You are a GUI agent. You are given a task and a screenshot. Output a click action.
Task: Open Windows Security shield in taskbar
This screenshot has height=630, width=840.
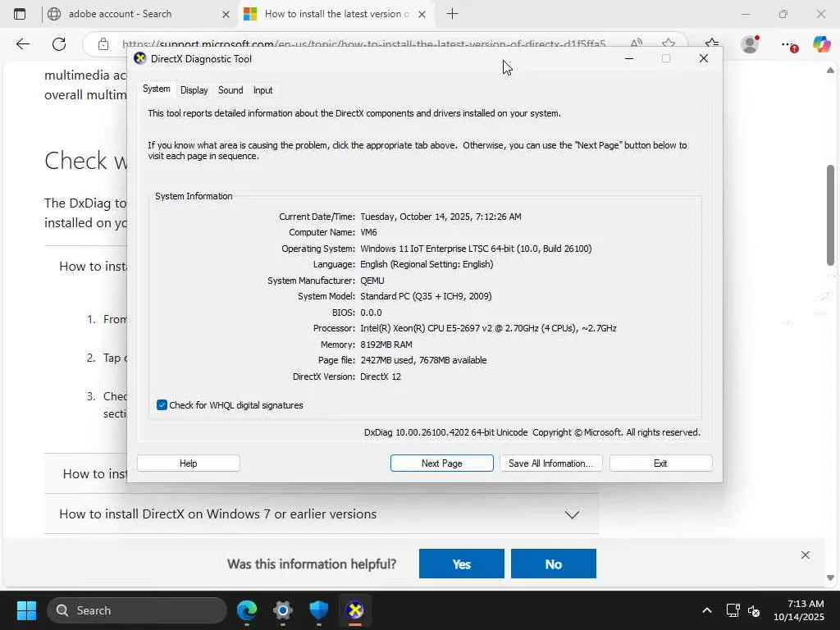click(x=319, y=610)
